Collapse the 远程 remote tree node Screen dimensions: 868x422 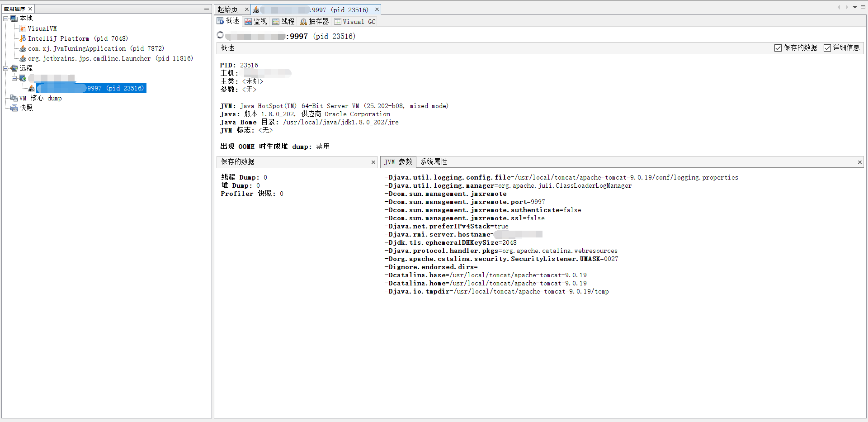6,68
